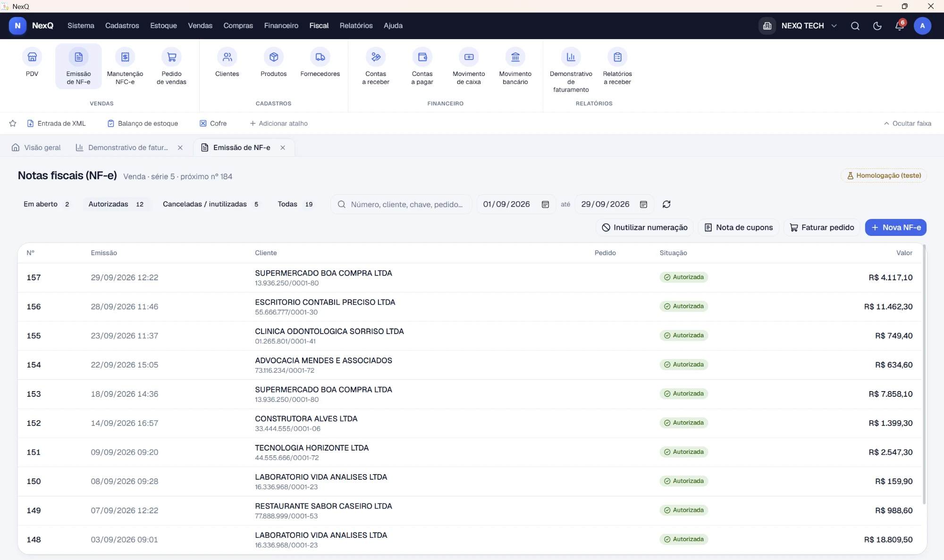This screenshot has height=560, width=944.
Task: Filter by Em aberto notes
Action: [x=46, y=204]
